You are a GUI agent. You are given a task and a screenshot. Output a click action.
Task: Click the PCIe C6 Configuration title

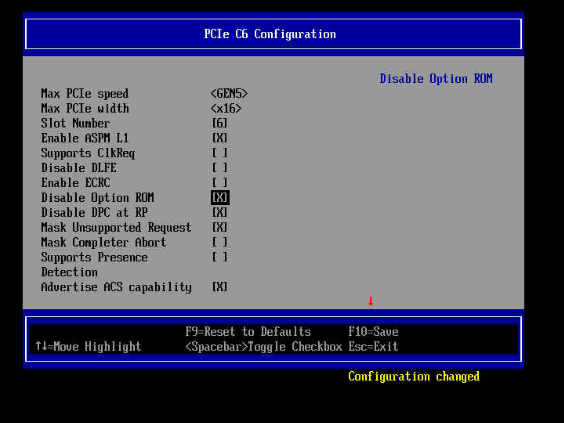[x=270, y=34]
